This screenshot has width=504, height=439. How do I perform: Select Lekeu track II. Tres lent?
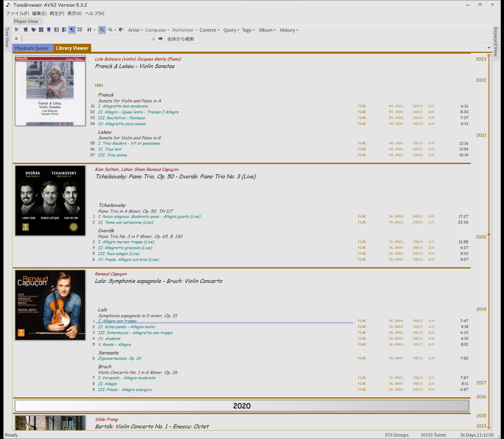click(x=110, y=149)
